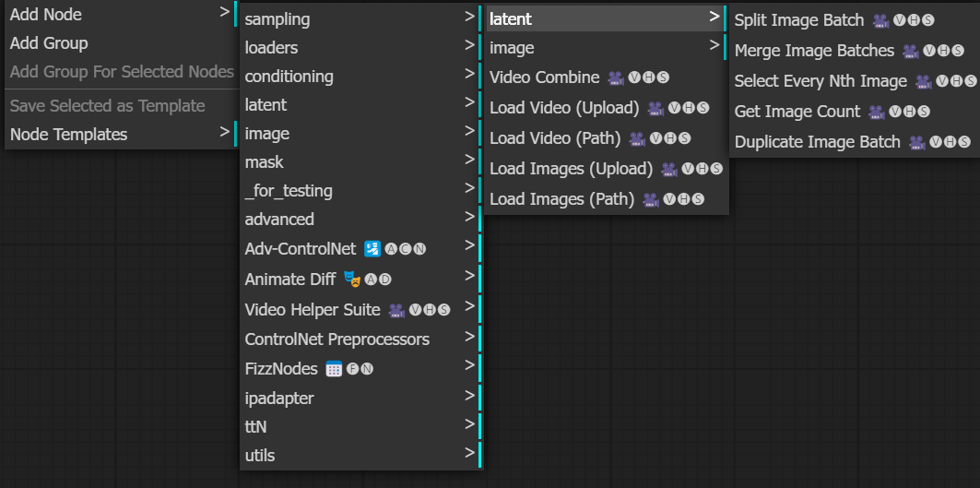Click the FizzNodes calendar grid icon
Screen dimensions: 980x488
point(334,369)
